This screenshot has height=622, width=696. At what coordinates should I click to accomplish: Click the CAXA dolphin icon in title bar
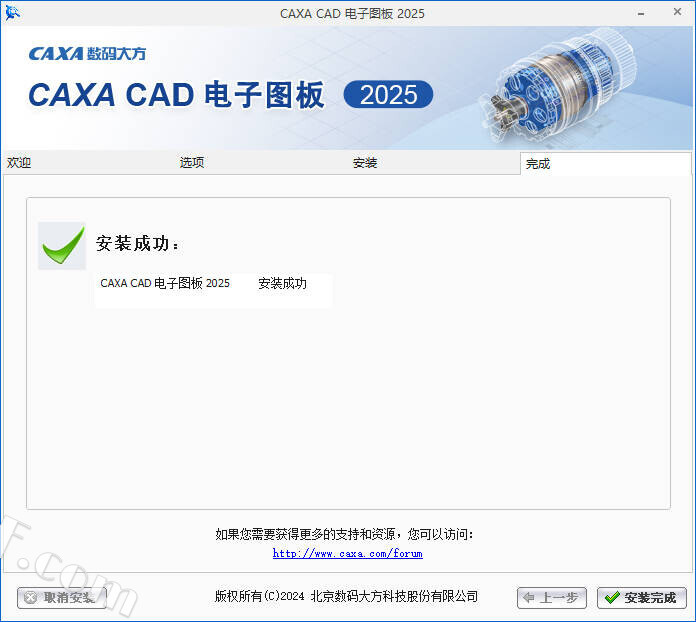[x=12, y=13]
